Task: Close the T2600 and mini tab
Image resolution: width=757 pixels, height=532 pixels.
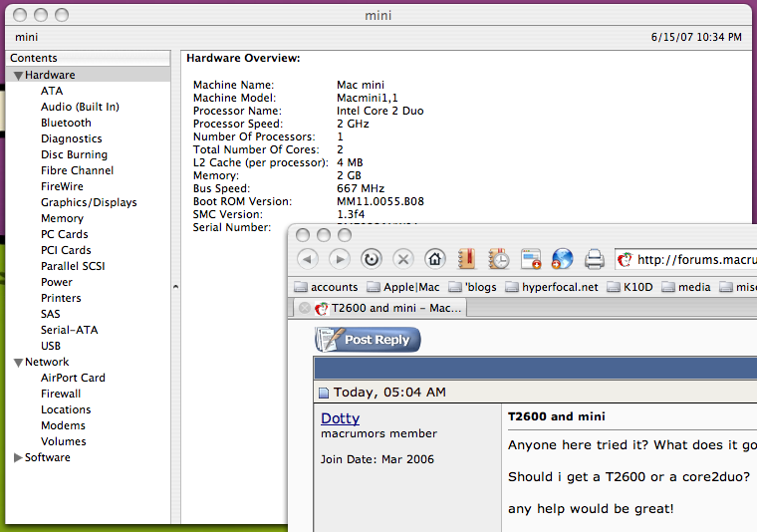Action: tap(304, 308)
